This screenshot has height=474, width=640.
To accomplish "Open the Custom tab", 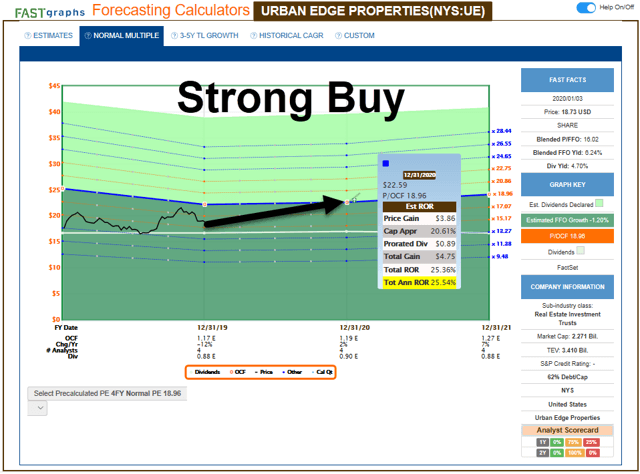I will (355, 36).
